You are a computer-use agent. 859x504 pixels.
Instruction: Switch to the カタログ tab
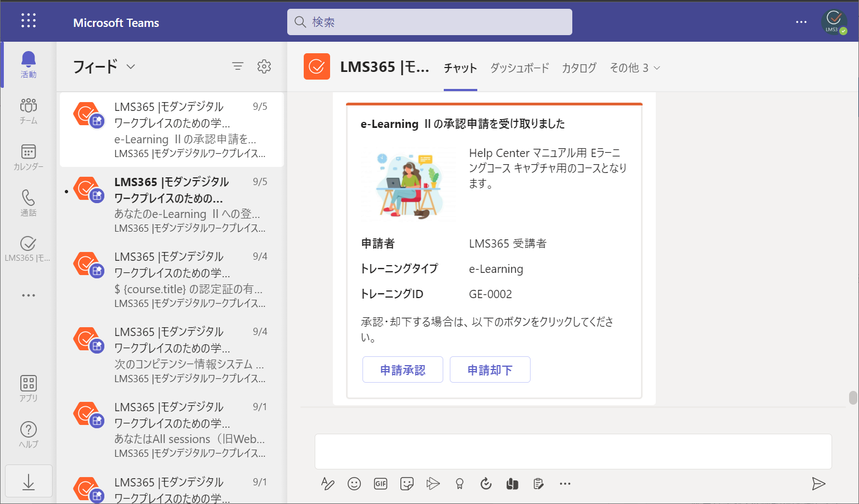click(579, 68)
